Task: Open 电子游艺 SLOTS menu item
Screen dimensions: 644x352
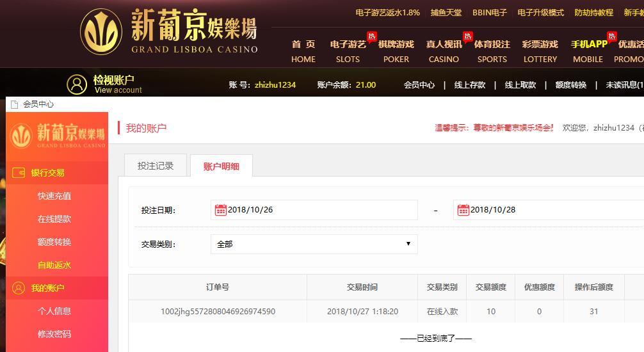Action: pos(348,51)
